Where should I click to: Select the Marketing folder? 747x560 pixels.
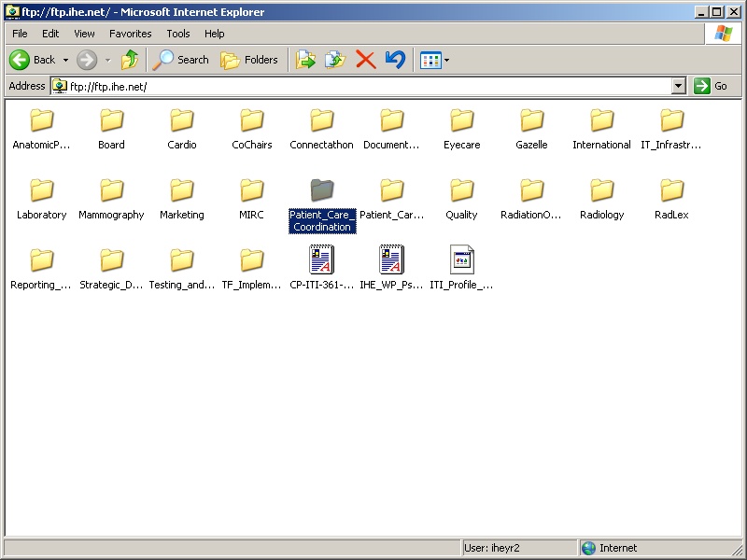pyautogui.click(x=181, y=200)
